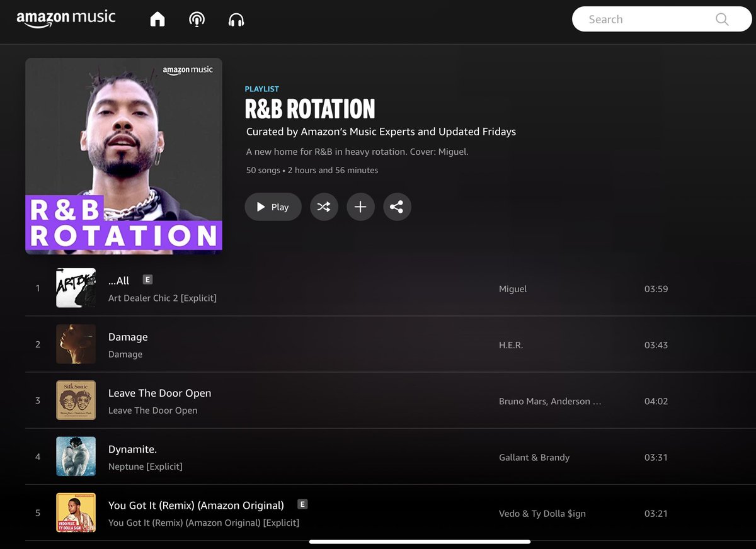756x549 pixels.
Task: Open artist 'Bruno Mars, Anderson …'
Action: click(550, 401)
